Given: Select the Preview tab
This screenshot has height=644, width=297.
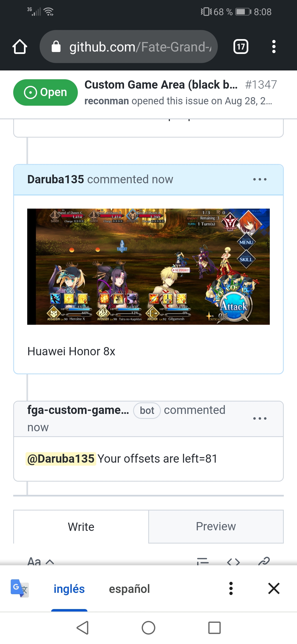Looking at the screenshot, I should [216, 526].
